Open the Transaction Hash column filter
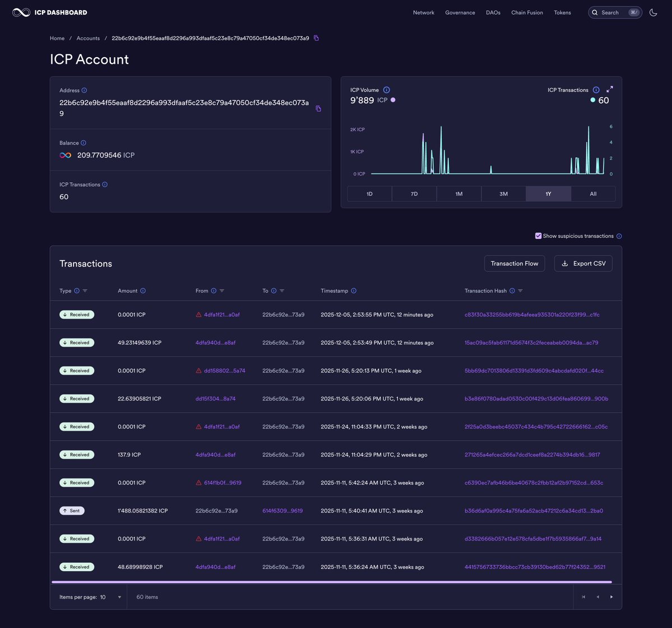The width and height of the screenshot is (672, 628). click(x=520, y=290)
